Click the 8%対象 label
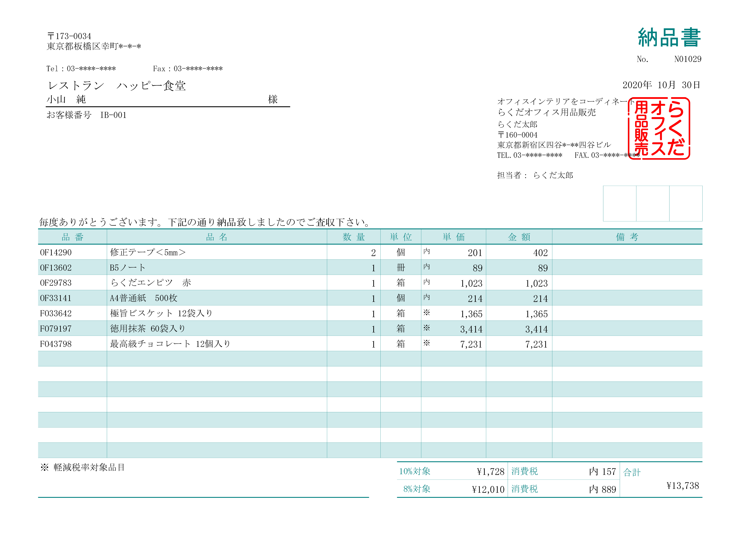This screenshot has height=534, width=756. pyautogui.click(x=417, y=489)
